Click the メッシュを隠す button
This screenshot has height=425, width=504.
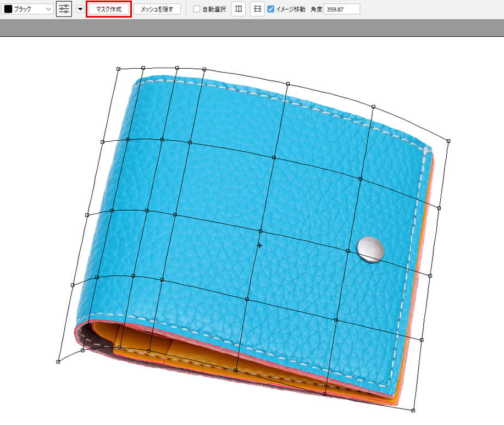click(x=157, y=9)
